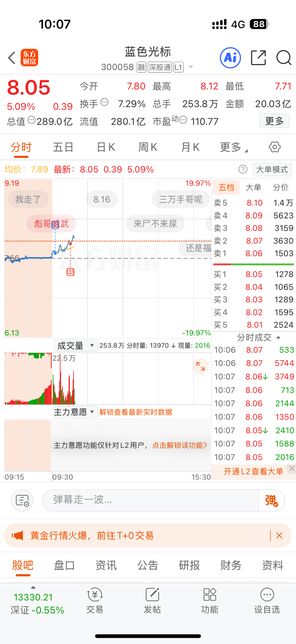The image size is (296, 644).
Task: Tap the 融 margin tag
Action: pos(141,67)
